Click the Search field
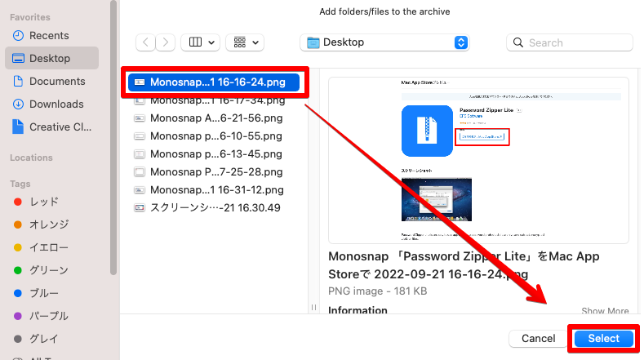The height and width of the screenshot is (360, 644). tap(570, 42)
